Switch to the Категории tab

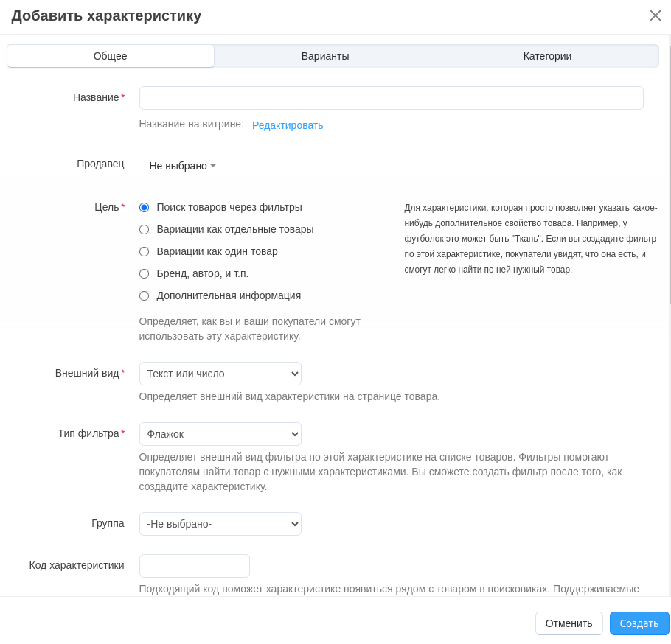pyautogui.click(x=547, y=56)
